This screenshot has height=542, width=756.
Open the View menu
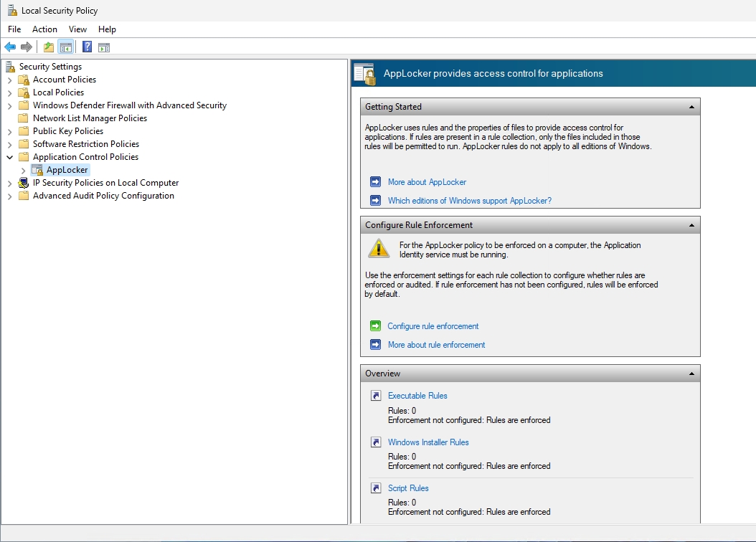click(77, 29)
